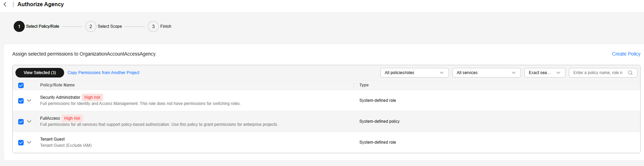Toggle the select-all header checkbox
The width and height of the screenshot is (644, 166).
(x=21, y=85)
